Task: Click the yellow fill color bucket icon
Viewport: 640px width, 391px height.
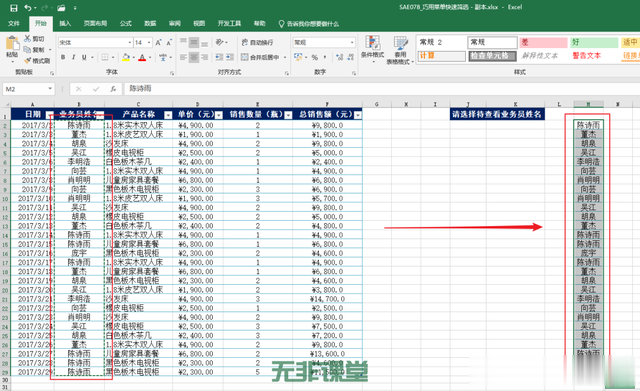Action: pos(126,57)
